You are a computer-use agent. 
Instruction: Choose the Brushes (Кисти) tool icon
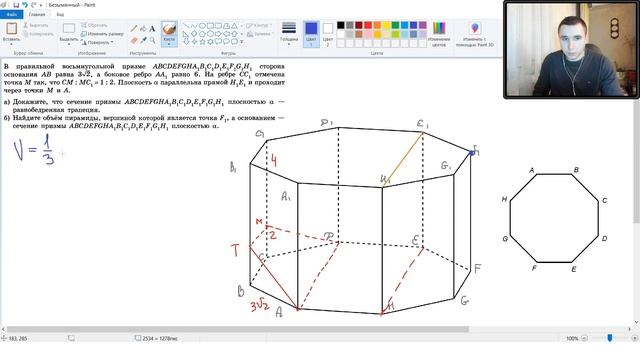point(169,29)
